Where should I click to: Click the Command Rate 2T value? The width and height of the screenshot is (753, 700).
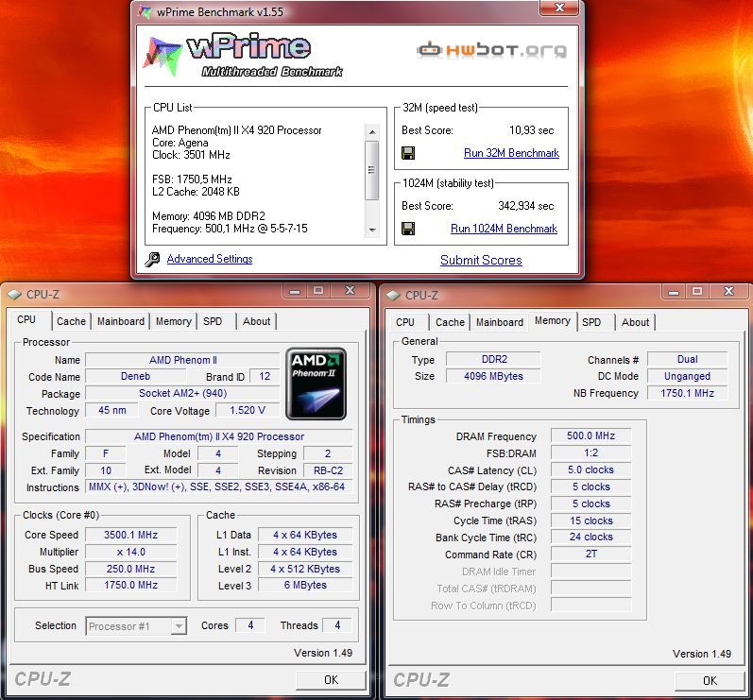590,554
